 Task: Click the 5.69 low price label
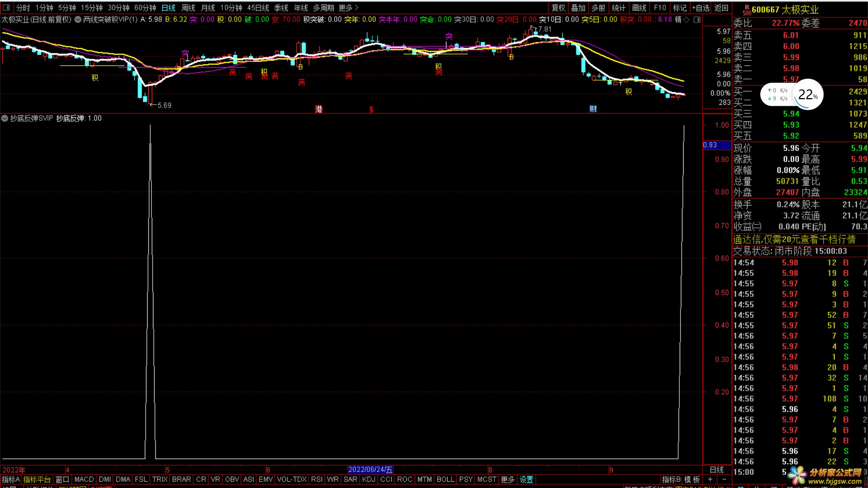tap(164, 105)
